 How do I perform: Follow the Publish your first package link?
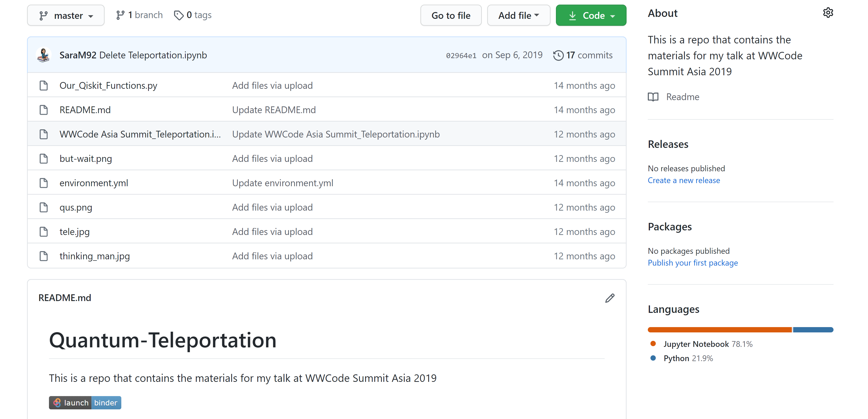pos(692,263)
